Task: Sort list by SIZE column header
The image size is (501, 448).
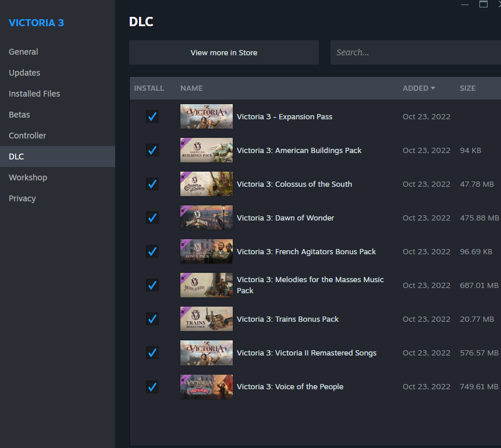Action: click(x=467, y=88)
